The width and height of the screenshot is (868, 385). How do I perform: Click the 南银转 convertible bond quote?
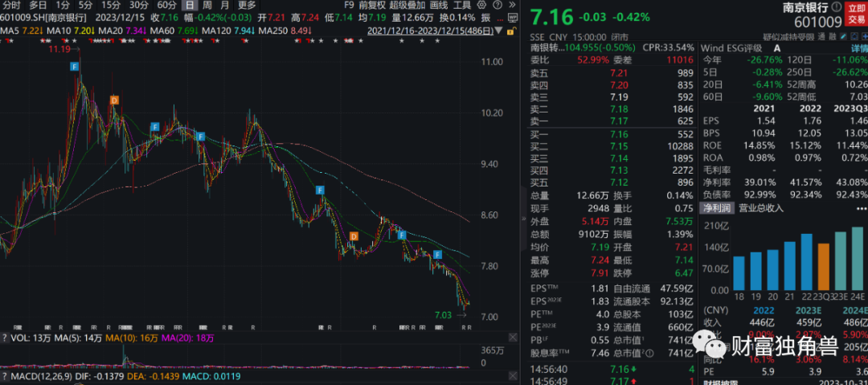click(x=583, y=48)
